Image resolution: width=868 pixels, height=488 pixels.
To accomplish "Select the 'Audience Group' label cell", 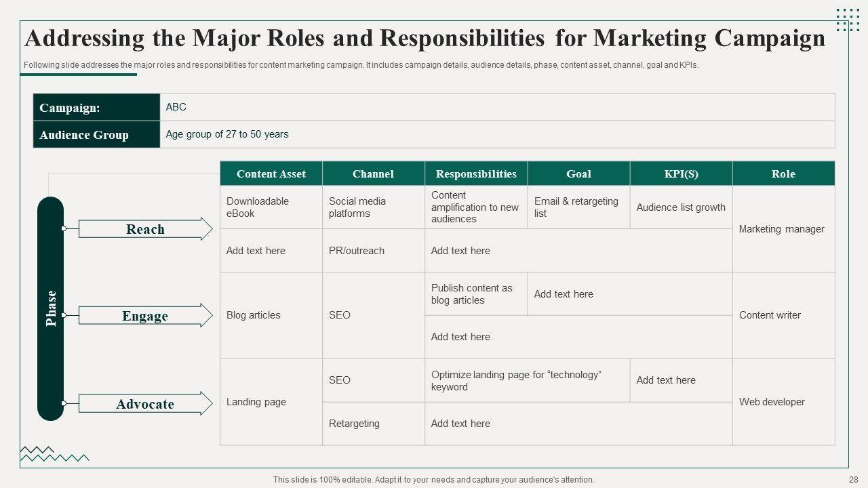I will coord(96,134).
